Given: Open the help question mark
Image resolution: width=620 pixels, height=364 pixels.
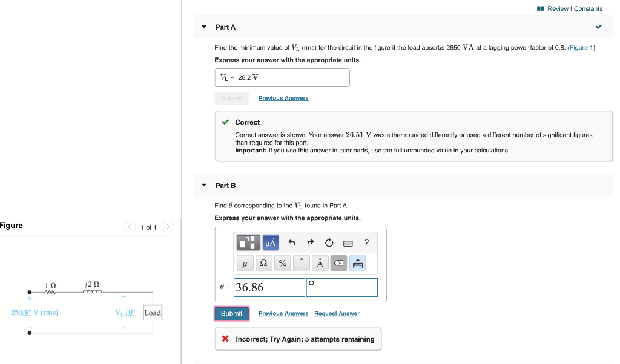Looking at the screenshot, I should pyautogui.click(x=366, y=242).
